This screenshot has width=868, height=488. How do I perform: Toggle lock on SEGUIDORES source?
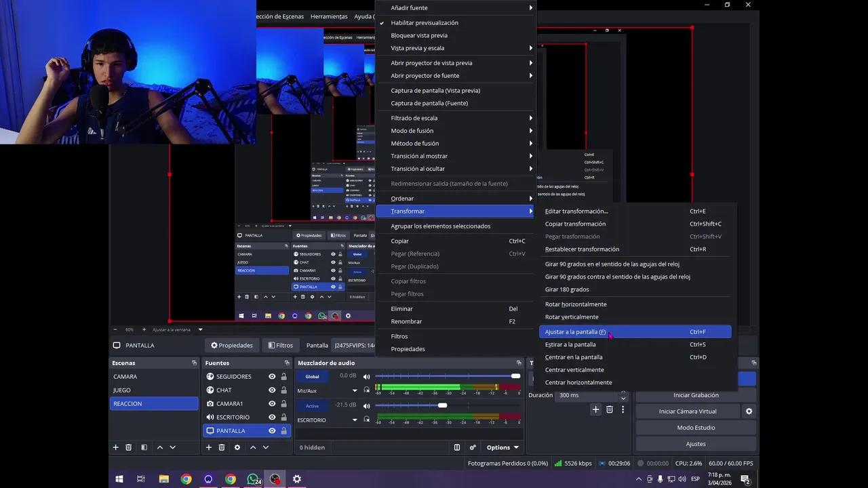click(x=283, y=377)
